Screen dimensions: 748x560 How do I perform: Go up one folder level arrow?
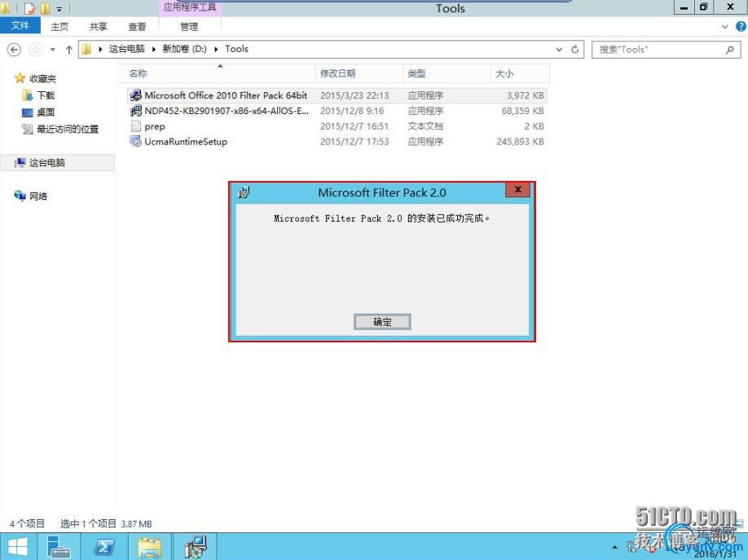pyautogui.click(x=68, y=49)
